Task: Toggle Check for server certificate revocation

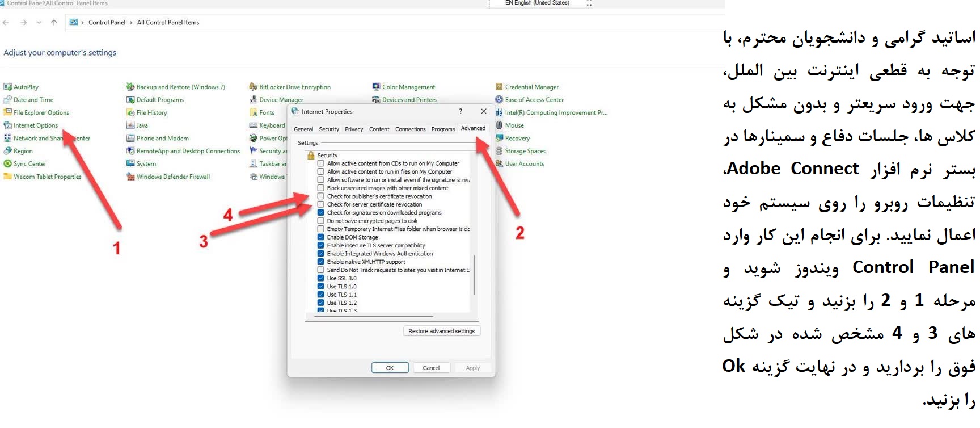Action: [x=321, y=204]
